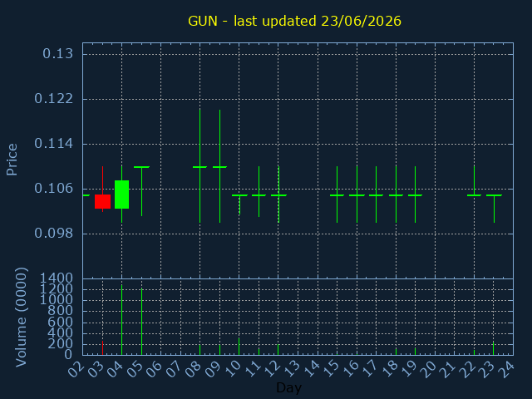Click the day 05 price bar
Screen dimensions: 532x399
[x=142, y=191]
